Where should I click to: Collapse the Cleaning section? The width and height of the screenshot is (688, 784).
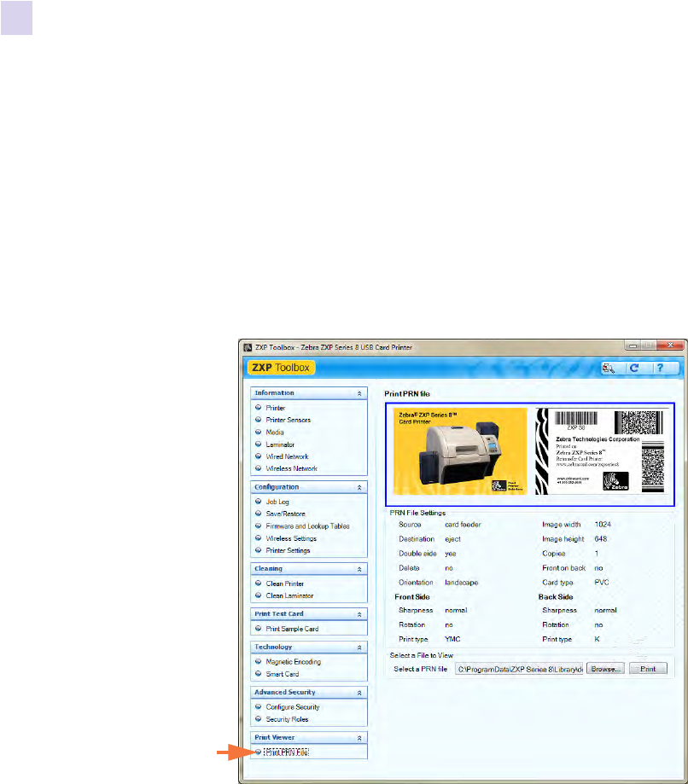point(359,570)
